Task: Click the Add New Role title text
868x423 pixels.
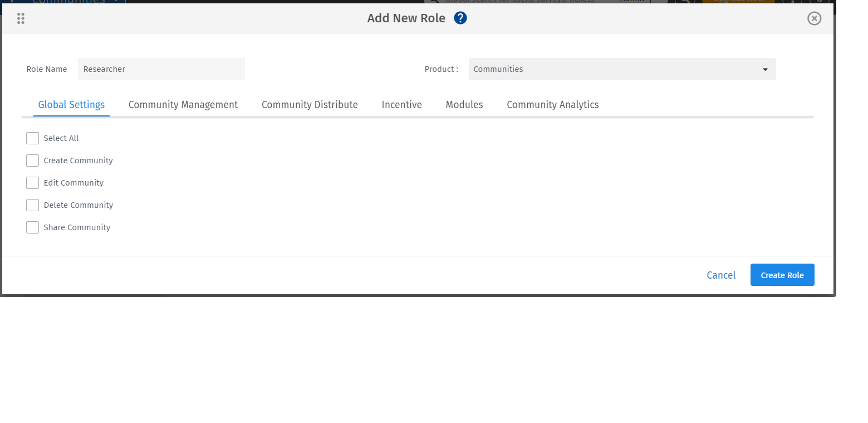Action: pos(406,18)
